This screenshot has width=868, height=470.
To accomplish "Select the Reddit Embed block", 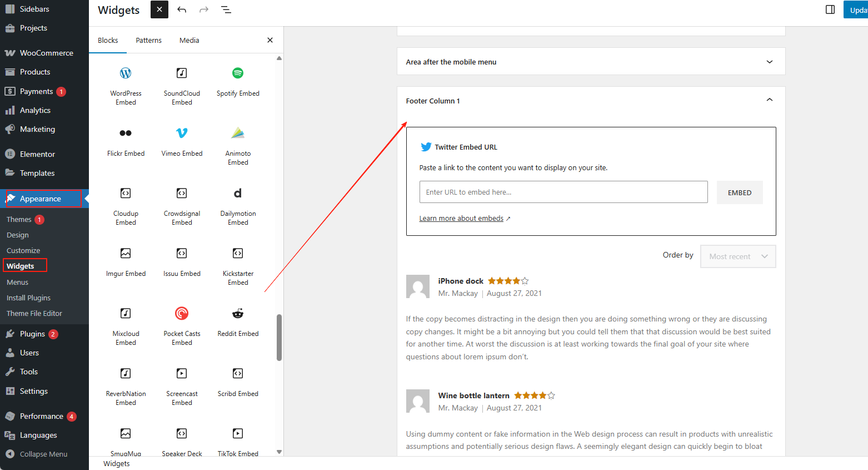I will coord(238,323).
